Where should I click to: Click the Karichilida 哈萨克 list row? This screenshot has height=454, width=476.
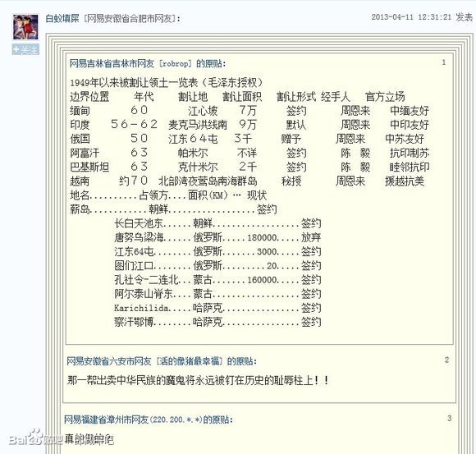[217, 308]
